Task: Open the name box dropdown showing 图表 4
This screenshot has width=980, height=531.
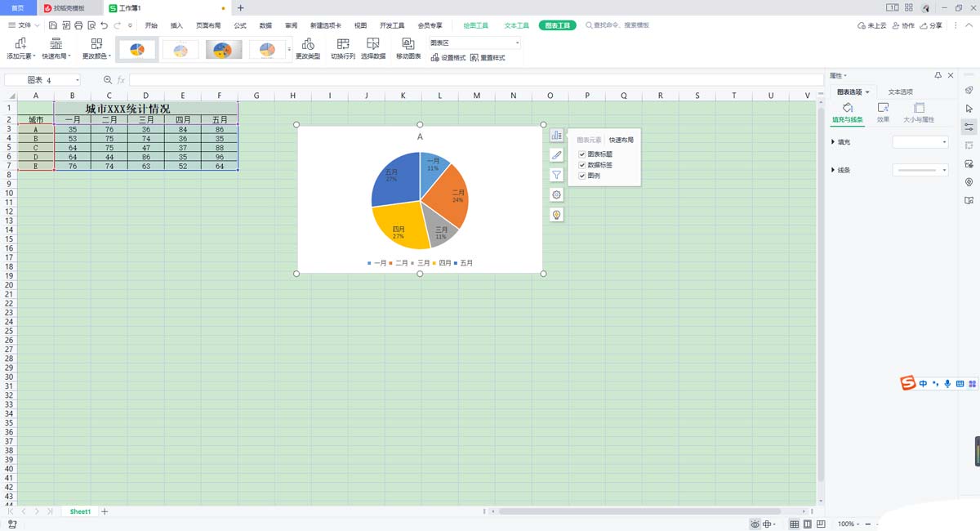Action: [x=77, y=80]
